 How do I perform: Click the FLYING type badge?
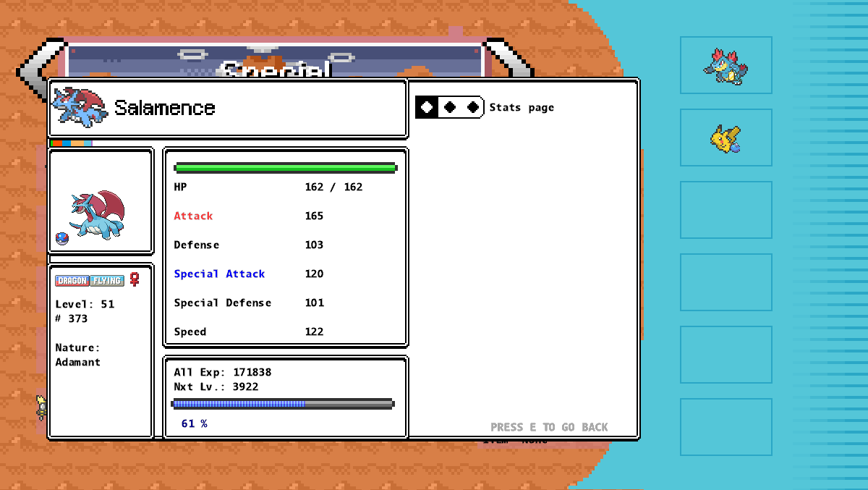click(x=107, y=281)
